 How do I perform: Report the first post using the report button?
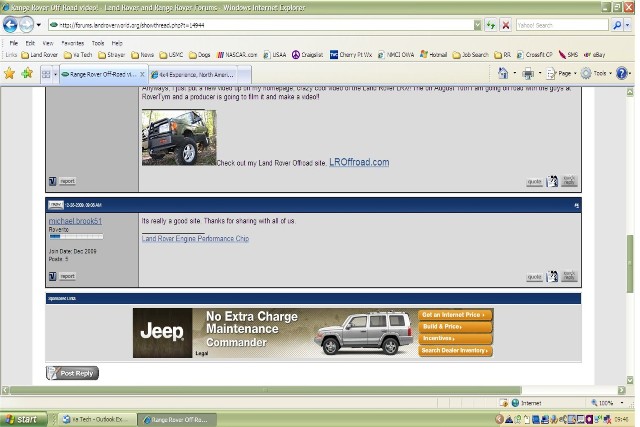[x=67, y=181]
